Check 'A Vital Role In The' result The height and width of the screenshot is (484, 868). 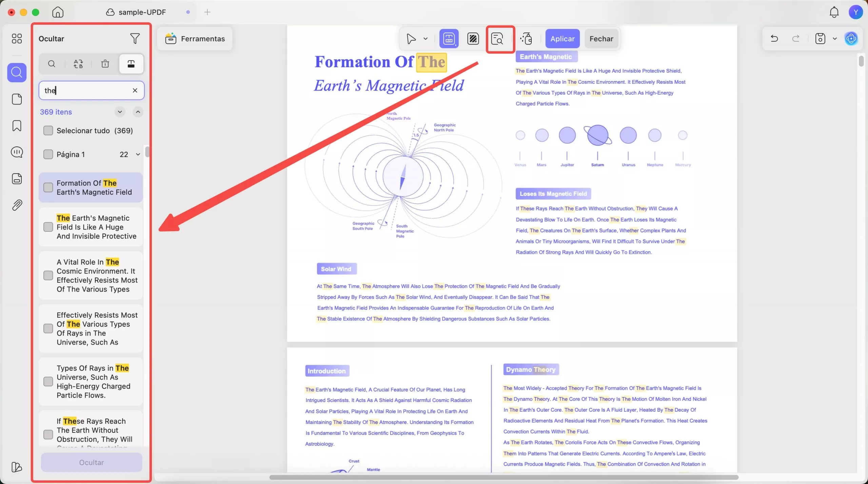(x=48, y=276)
